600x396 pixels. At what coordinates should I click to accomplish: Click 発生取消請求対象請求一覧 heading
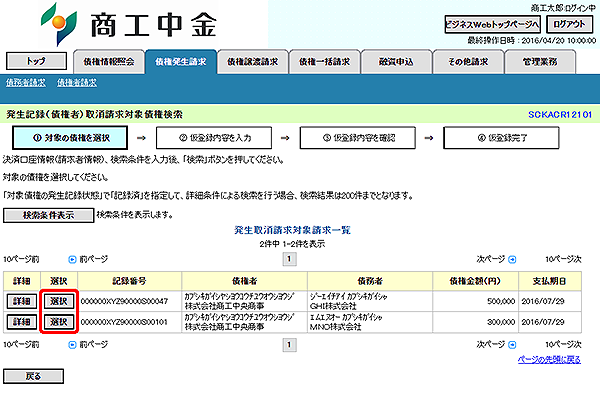pyautogui.click(x=292, y=230)
